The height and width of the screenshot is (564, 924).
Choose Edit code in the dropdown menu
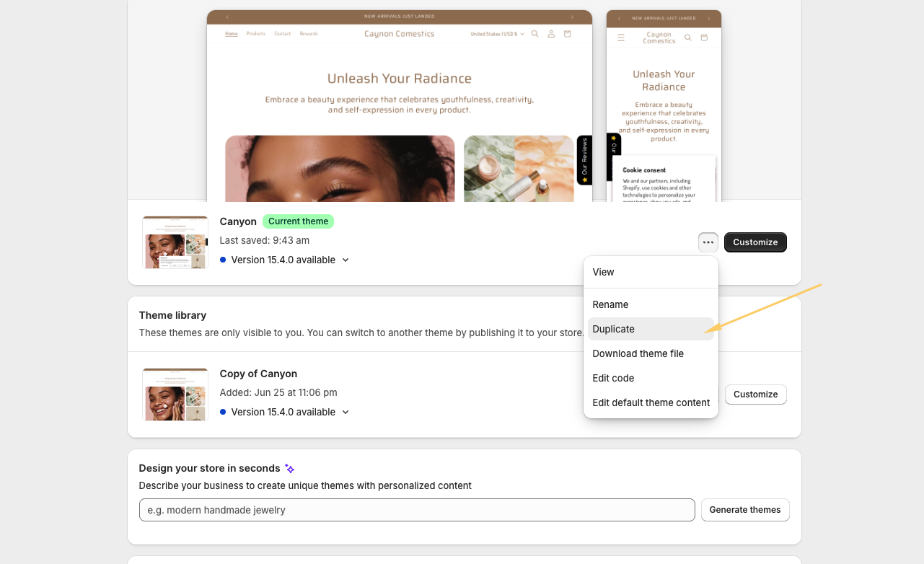point(613,378)
